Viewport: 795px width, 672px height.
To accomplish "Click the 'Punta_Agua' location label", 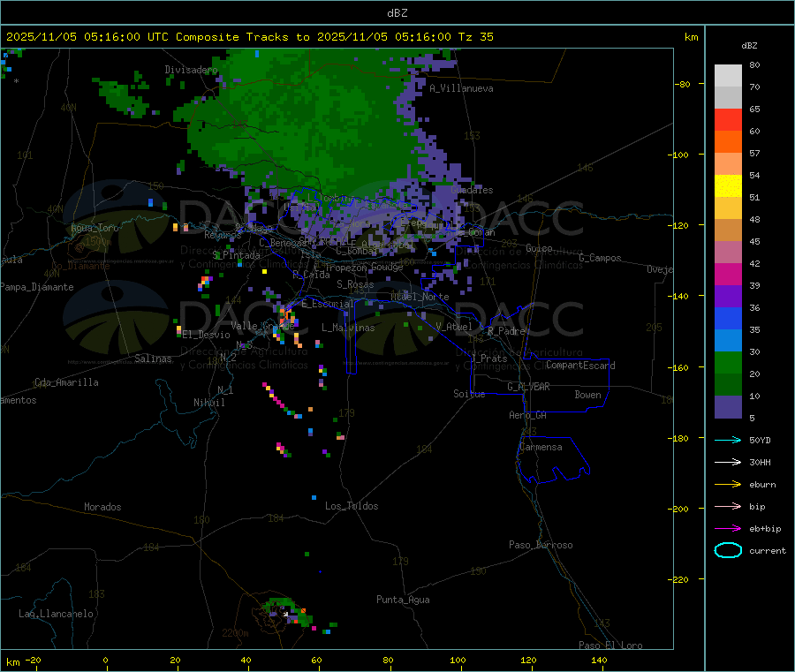I will click(403, 600).
